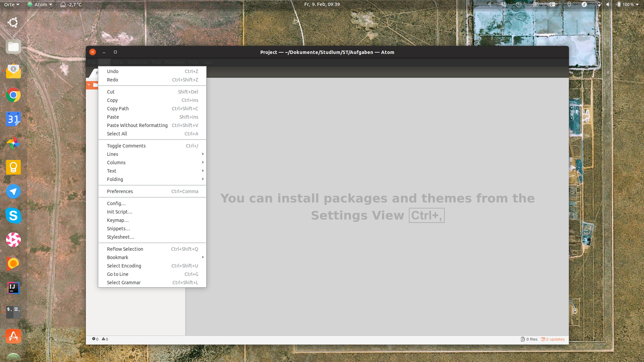Open Skype from the dock
This screenshot has height=362, width=644.
(x=13, y=216)
